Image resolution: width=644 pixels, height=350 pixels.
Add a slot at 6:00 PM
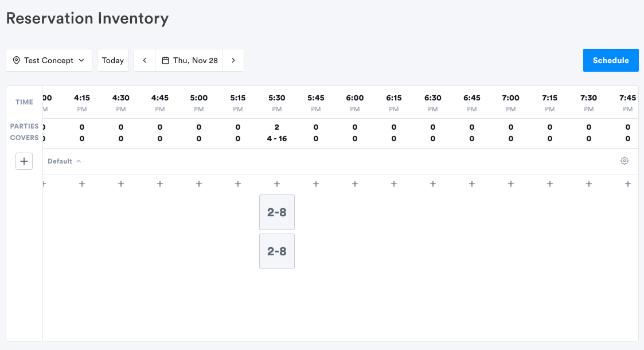pos(355,184)
